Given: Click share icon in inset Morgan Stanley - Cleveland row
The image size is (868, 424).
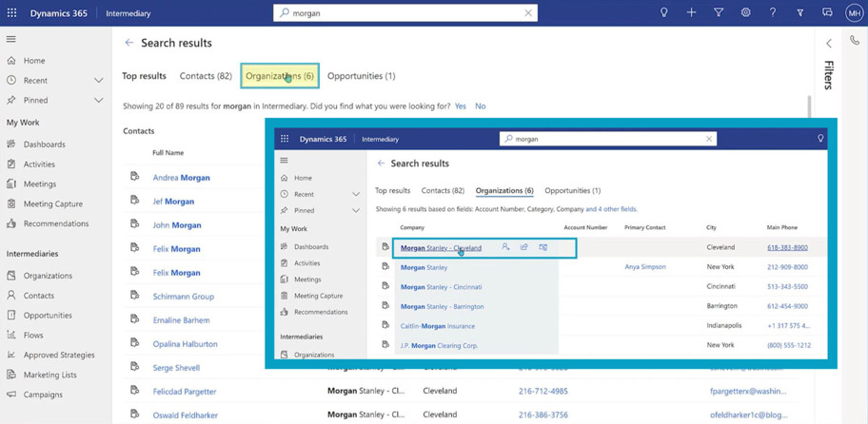Looking at the screenshot, I should [x=524, y=248].
